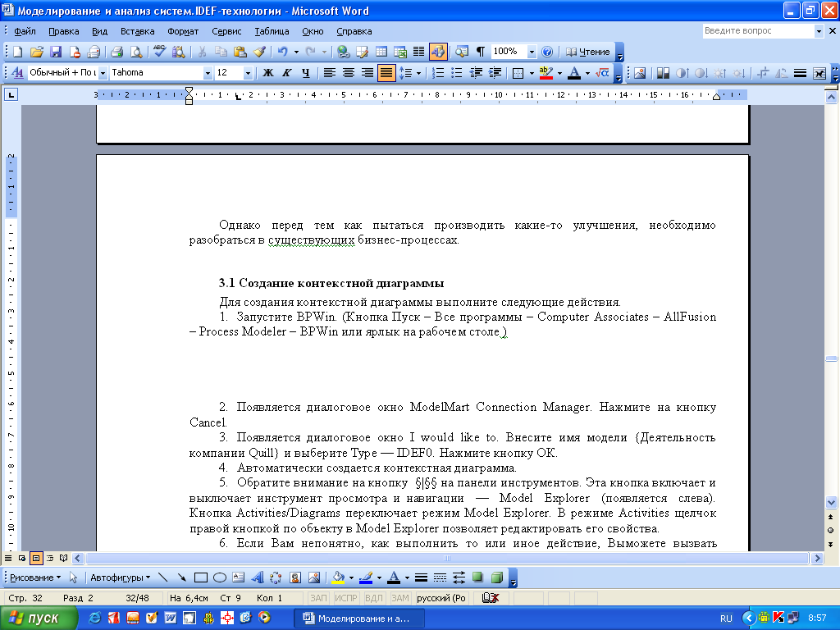Screen dimensions: 840x630
Task: Select the Word document taskbar button
Action: tap(358, 619)
